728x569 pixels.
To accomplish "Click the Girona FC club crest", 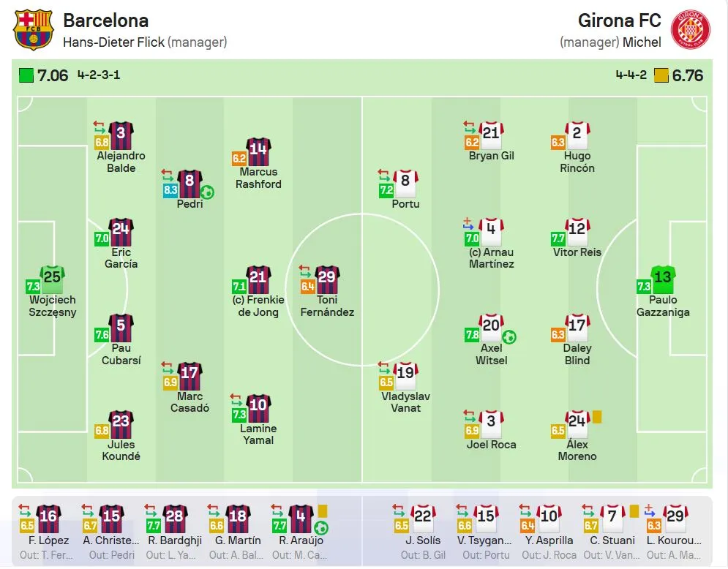I will (x=691, y=29).
